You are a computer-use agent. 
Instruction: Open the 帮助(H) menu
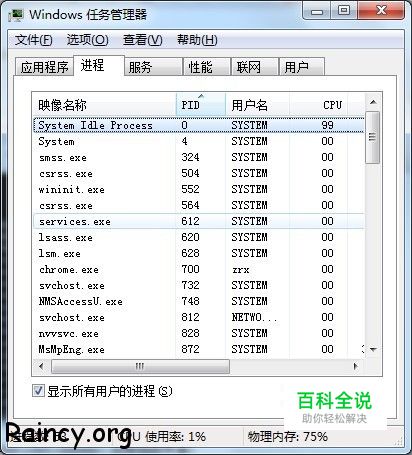pos(197,40)
